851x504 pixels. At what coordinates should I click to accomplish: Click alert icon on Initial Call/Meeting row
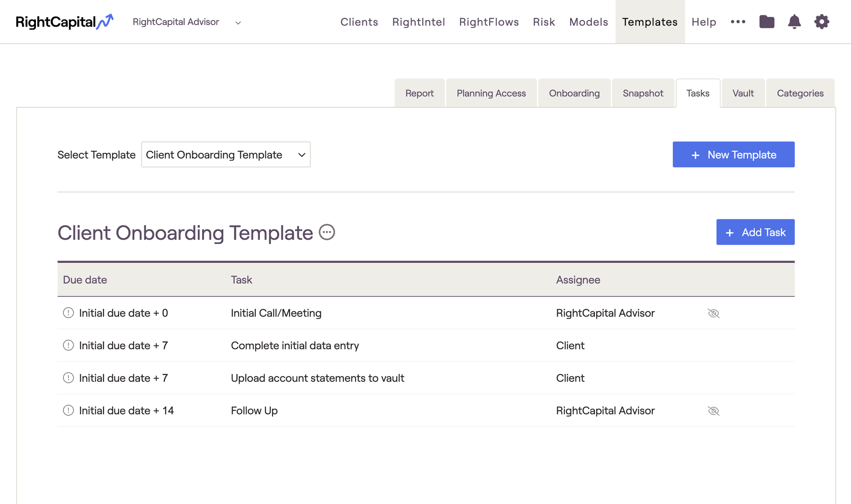coord(68,313)
